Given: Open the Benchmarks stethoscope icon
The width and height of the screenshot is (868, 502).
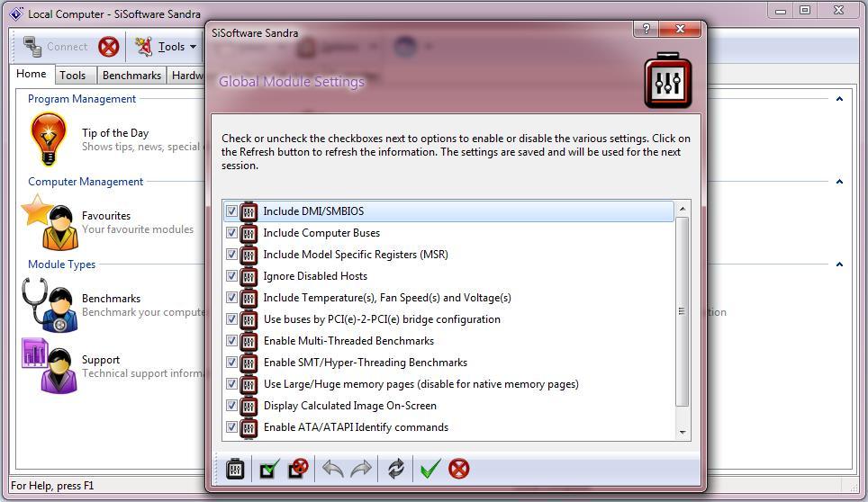Looking at the screenshot, I should point(50,305).
